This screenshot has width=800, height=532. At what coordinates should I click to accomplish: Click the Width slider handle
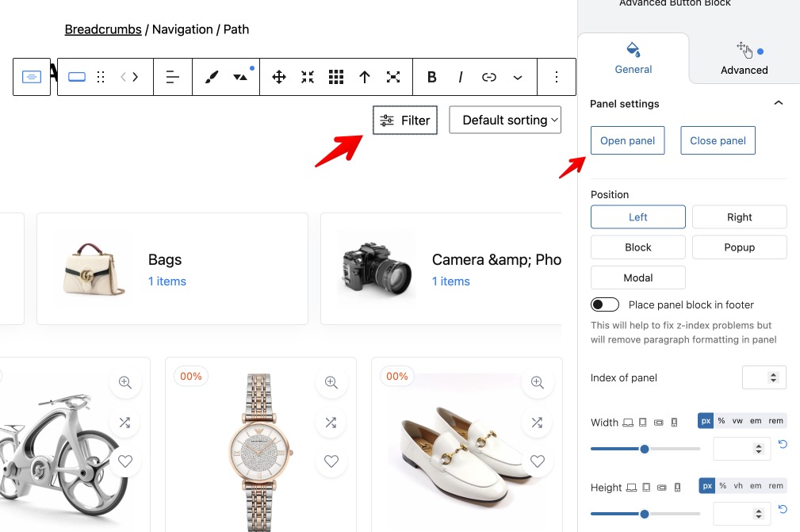tap(645, 449)
